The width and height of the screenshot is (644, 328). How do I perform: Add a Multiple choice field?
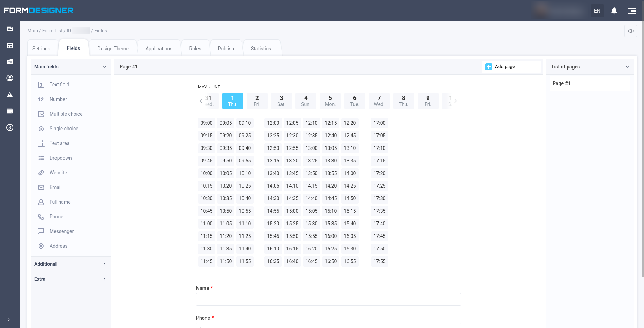71,114
